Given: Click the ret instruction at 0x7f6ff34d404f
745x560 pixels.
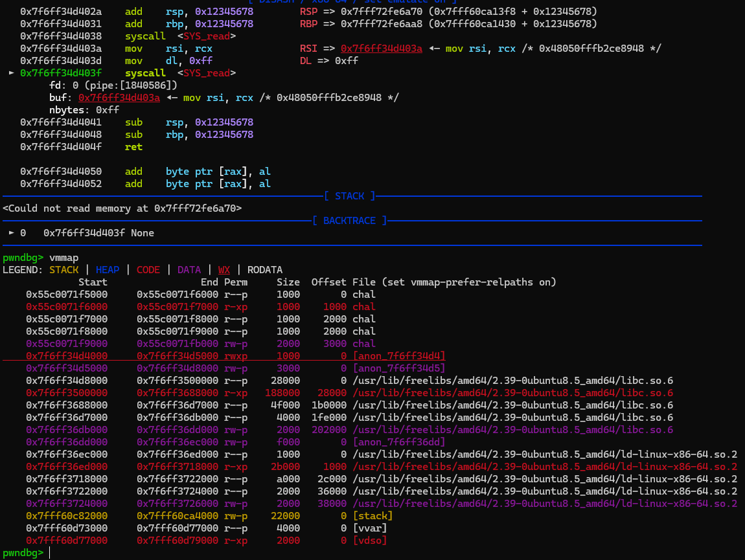Looking at the screenshot, I should pos(133,147).
